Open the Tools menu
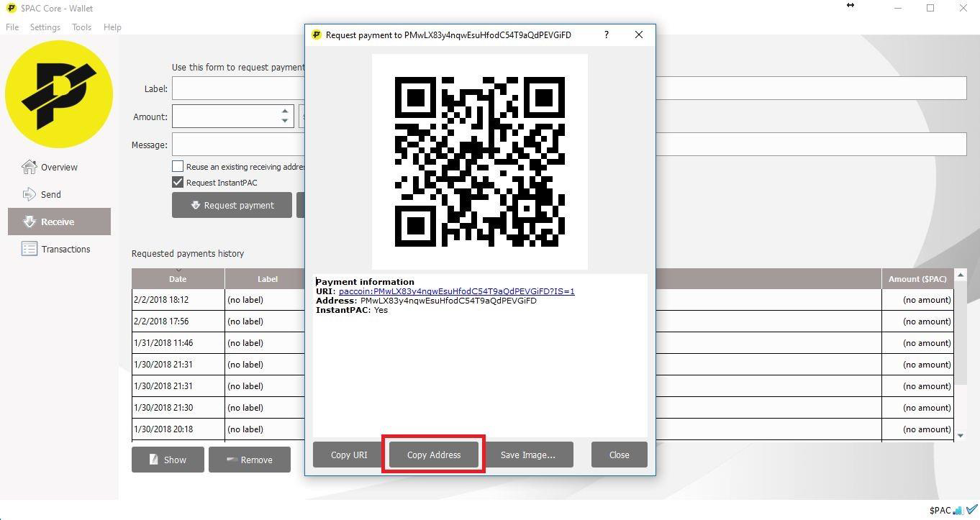This screenshot has width=980, height=520. 81,27
